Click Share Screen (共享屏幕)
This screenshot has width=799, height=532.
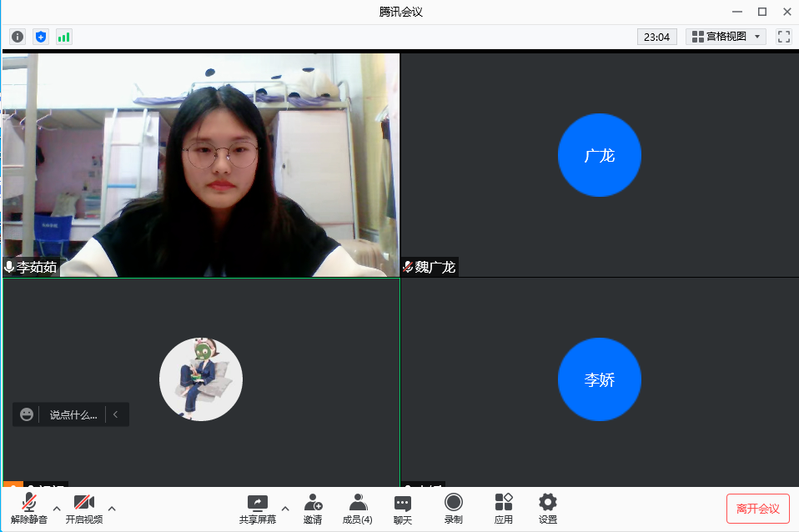coord(258,509)
